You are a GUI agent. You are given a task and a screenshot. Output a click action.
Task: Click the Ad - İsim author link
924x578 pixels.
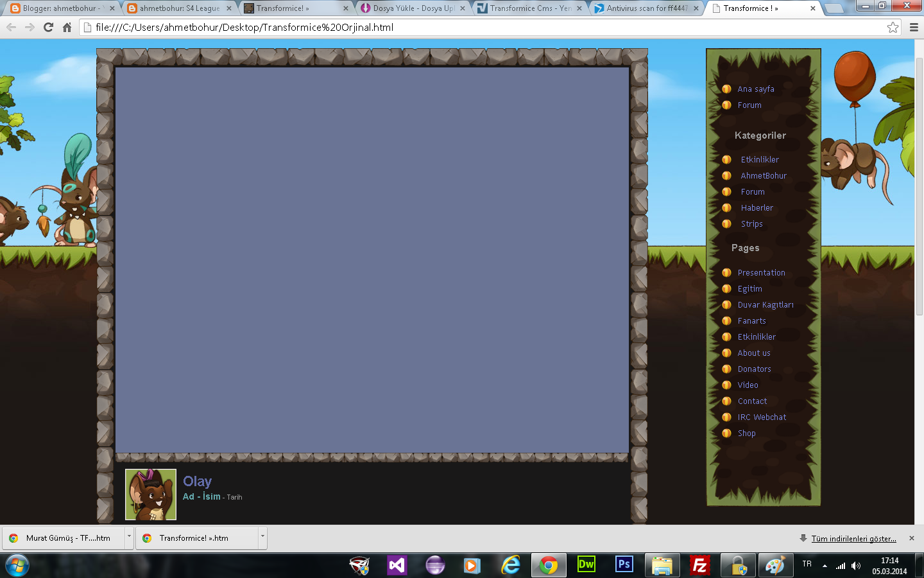[x=201, y=496]
